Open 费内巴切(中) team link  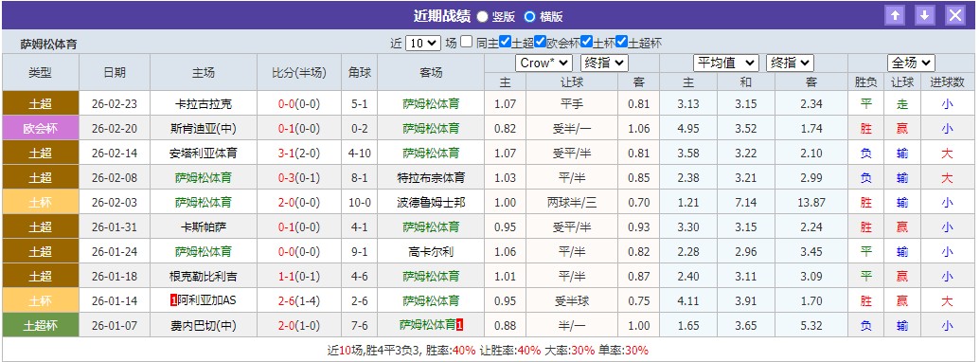coord(204,326)
